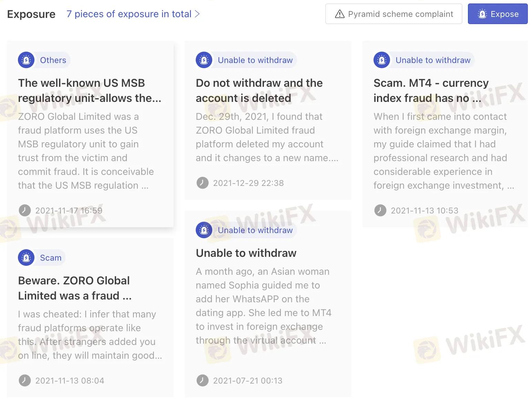532x409 pixels.
Task: Open 'Do not withdraw and the account is deleted' title
Action: click(x=259, y=91)
